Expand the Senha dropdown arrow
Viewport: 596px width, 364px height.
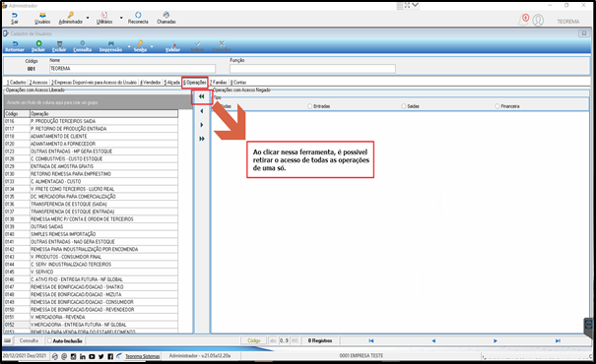[x=152, y=46]
